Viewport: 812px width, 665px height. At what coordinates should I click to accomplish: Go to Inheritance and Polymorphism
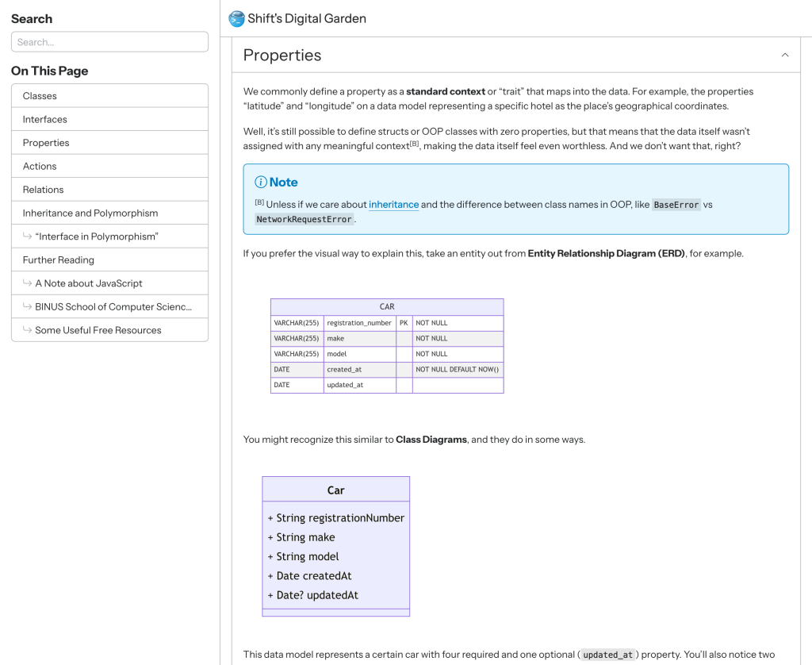(x=109, y=213)
